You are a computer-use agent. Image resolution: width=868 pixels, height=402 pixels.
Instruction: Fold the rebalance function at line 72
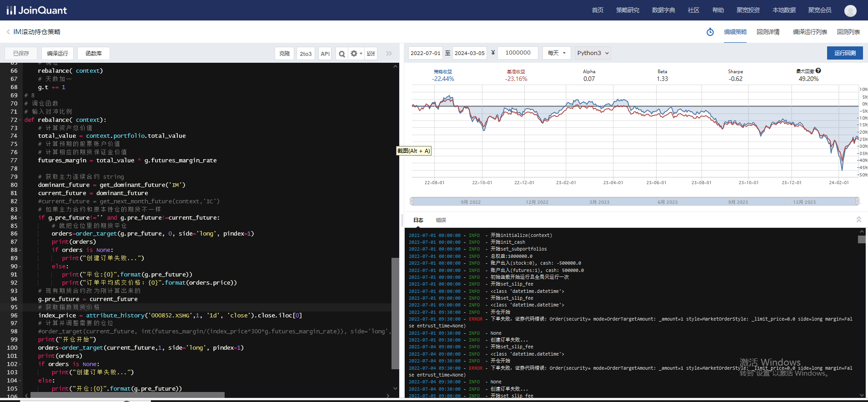point(20,120)
